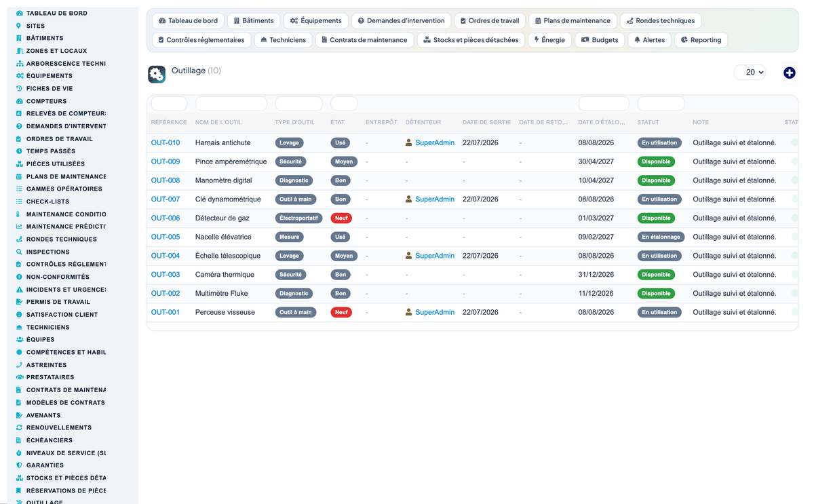
Task: Click the Équipements gears sidebar icon
Action: [19, 76]
